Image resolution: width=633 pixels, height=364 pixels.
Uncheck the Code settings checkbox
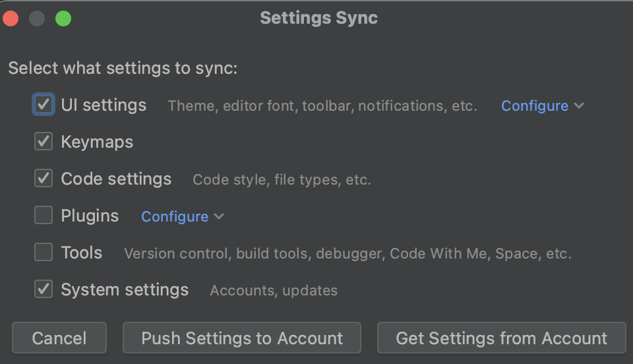click(x=44, y=179)
